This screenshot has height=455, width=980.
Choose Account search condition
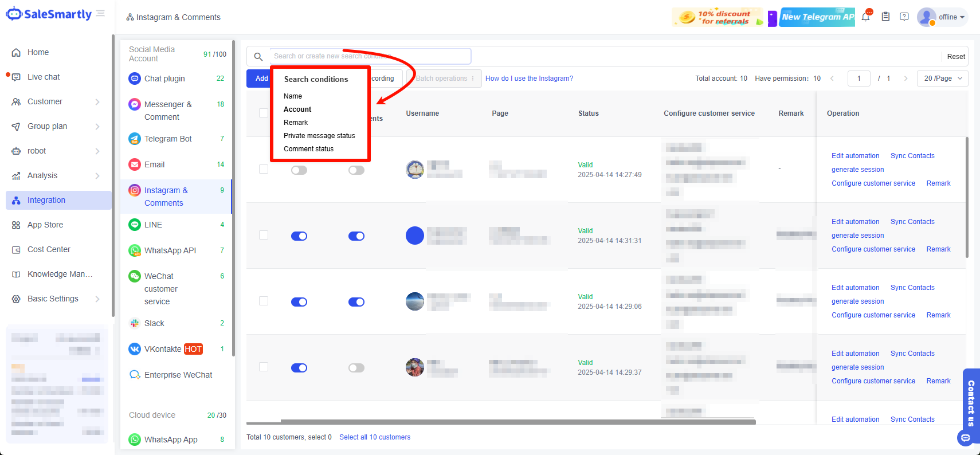[297, 109]
